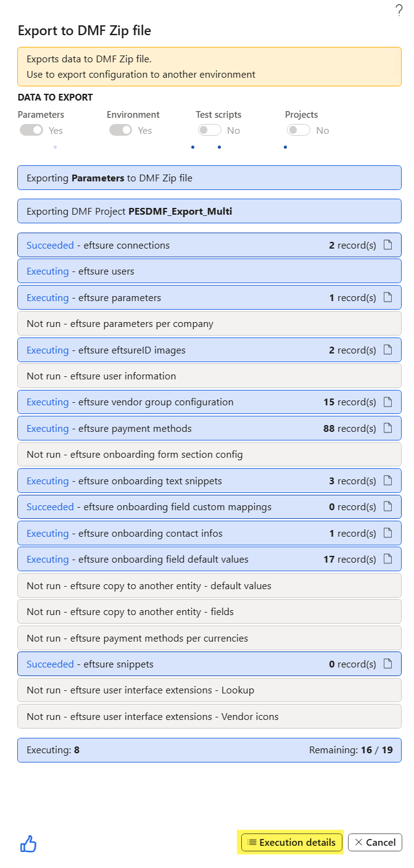
Task: Open file icon for vendor group configuration
Action: pyautogui.click(x=388, y=402)
